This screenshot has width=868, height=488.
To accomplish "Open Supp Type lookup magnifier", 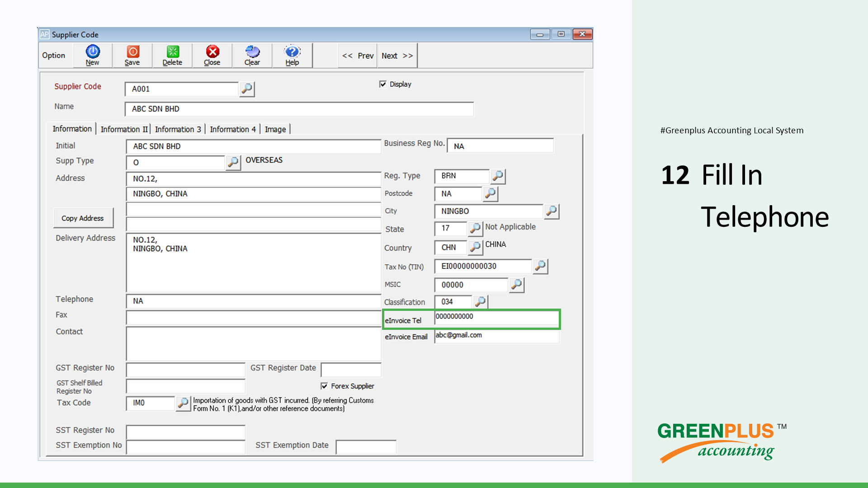I will pos(233,162).
